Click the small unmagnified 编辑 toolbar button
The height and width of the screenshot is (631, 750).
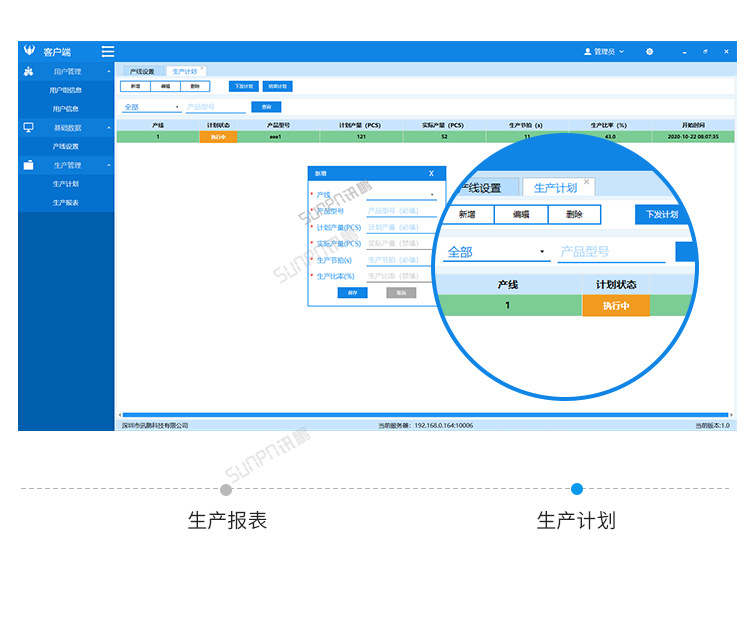point(165,86)
